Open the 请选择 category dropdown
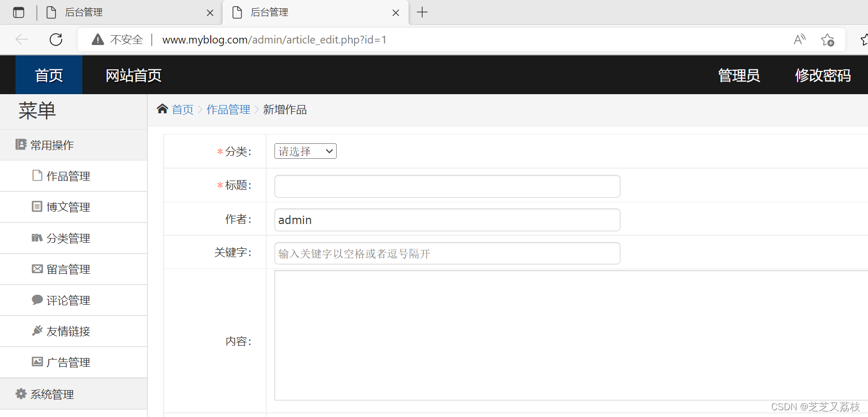This screenshot has height=417, width=868. 306,151
